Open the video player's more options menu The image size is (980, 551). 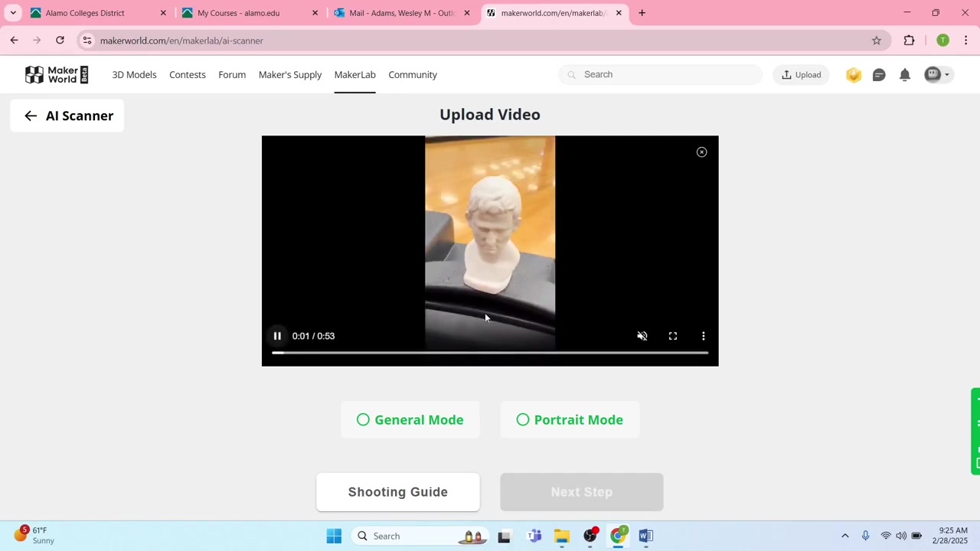[703, 336]
